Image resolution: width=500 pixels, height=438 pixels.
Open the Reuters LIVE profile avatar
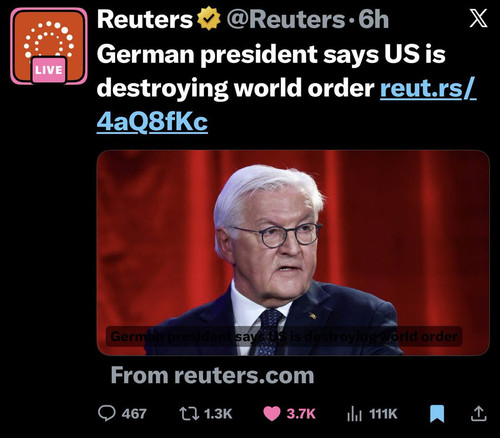49,46
